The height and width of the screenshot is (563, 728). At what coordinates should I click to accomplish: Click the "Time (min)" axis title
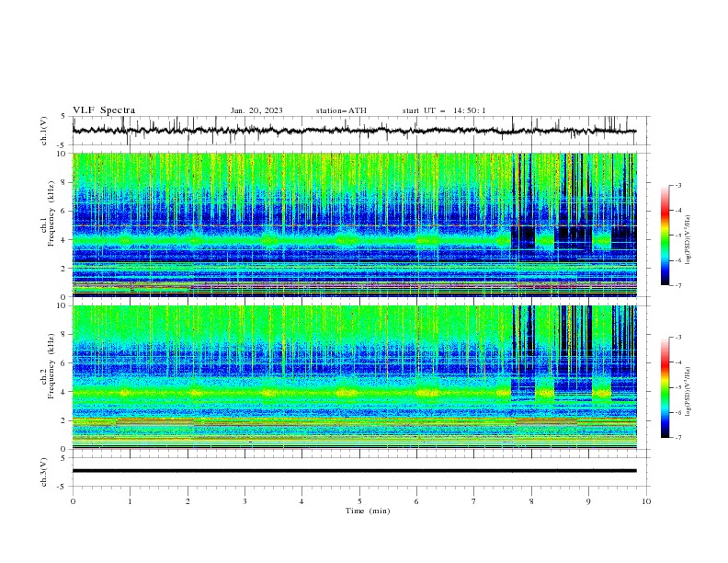pyautogui.click(x=368, y=511)
